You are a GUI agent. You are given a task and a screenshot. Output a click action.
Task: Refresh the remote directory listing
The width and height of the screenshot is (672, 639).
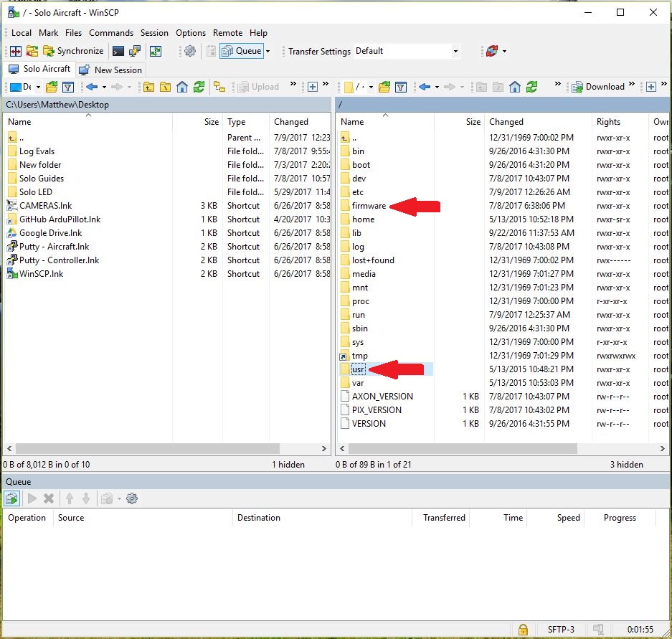531,86
